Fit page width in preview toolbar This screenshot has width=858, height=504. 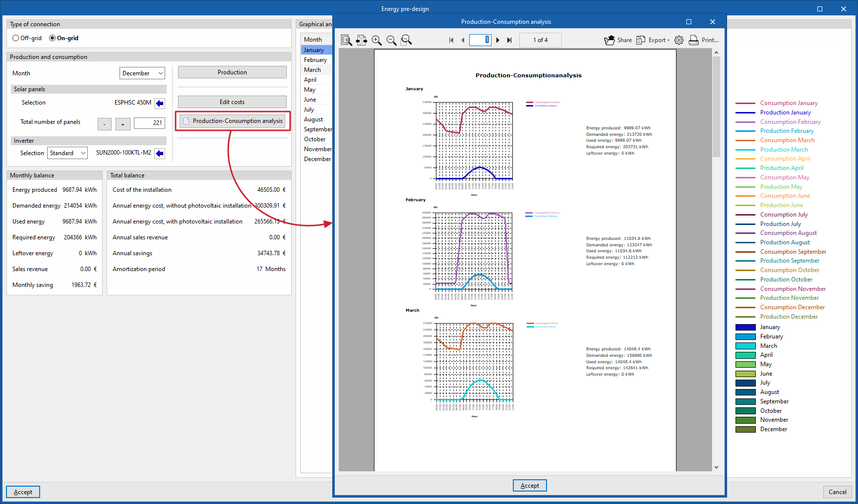362,40
